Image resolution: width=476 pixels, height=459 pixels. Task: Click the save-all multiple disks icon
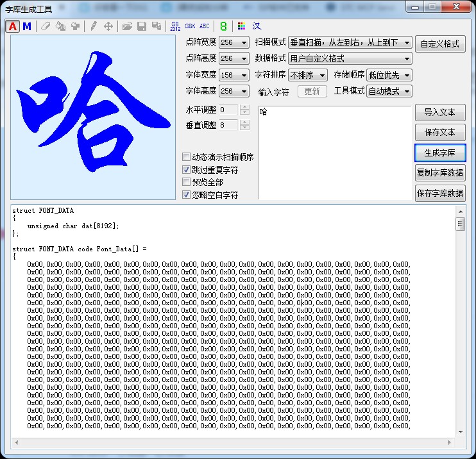(x=157, y=26)
